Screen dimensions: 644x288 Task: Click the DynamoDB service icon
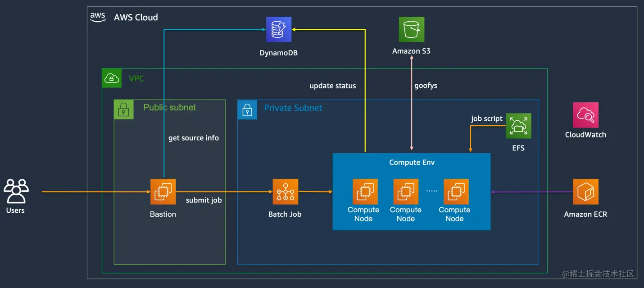click(279, 30)
